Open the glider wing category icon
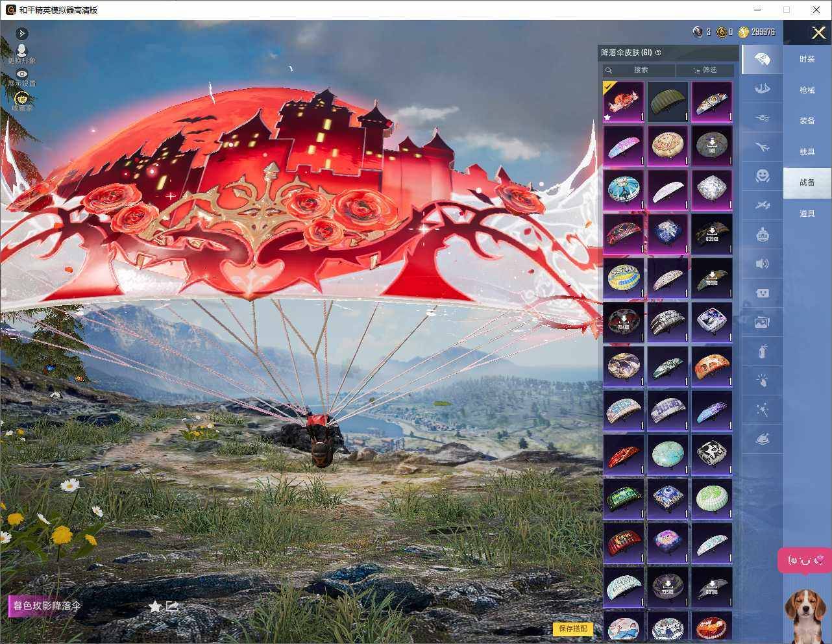The height and width of the screenshot is (644, 832). [762, 89]
